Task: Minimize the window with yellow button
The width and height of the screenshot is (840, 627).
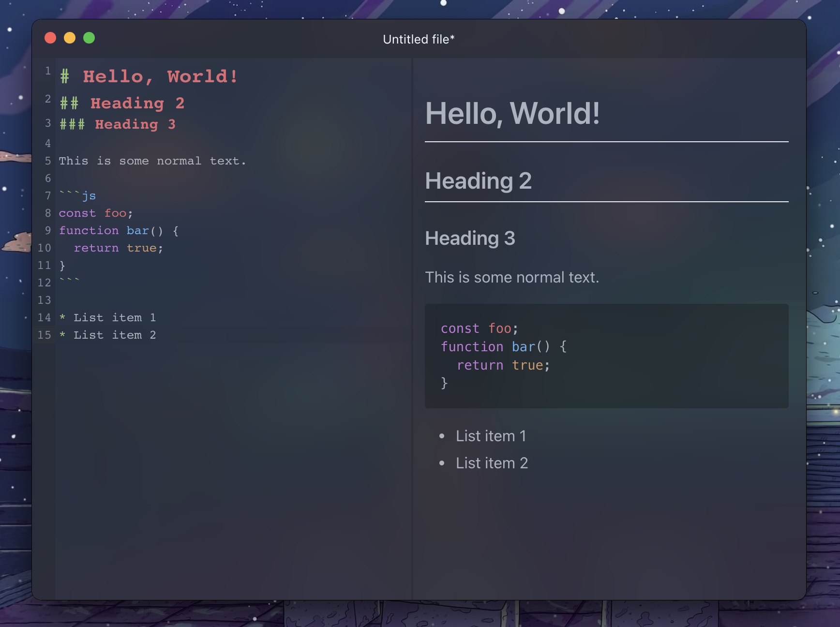Action: click(70, 38)
